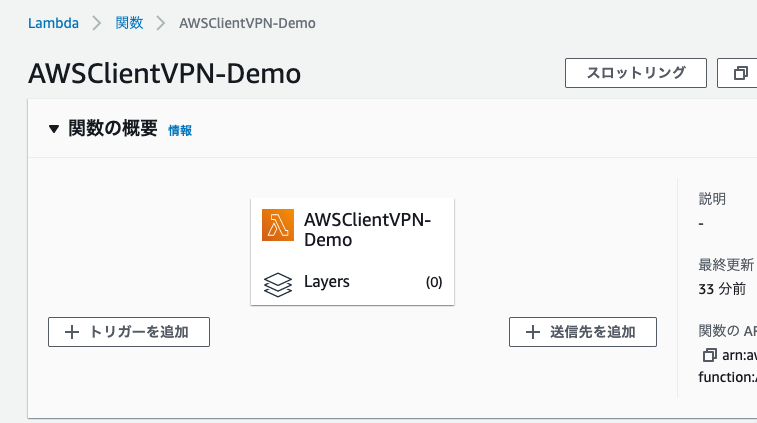Copy the function ARN via copy icon
This screenshot has height=423, width=757.
[709, 355]
